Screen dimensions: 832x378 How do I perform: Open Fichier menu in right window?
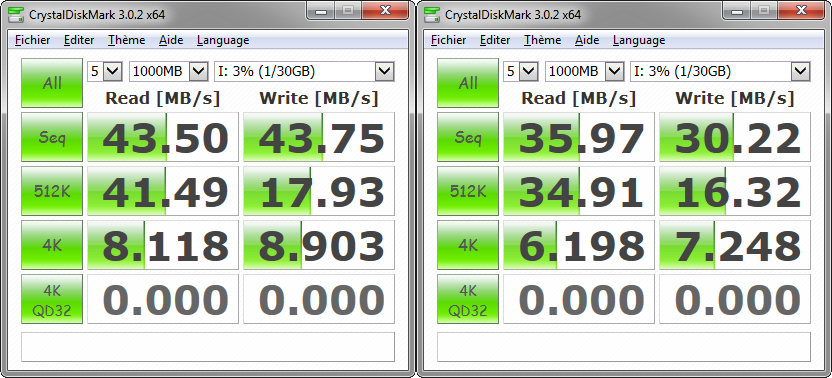point(448,40)
